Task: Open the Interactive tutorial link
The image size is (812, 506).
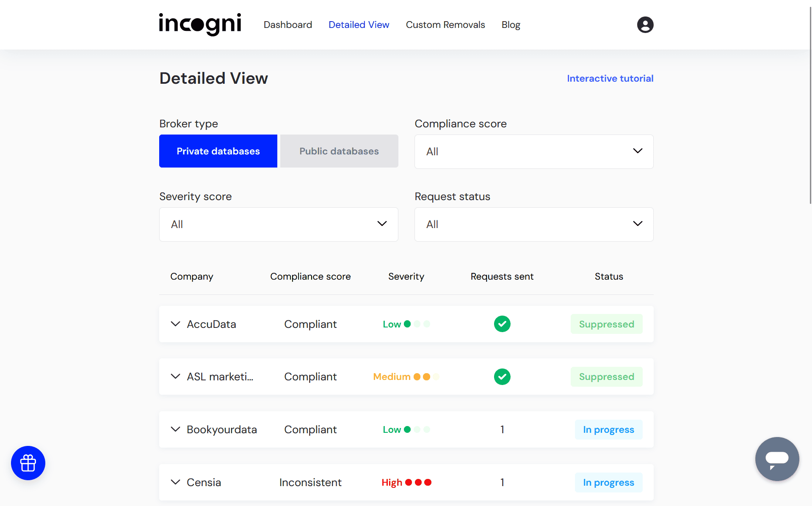Action: click(x=610, y=78)
